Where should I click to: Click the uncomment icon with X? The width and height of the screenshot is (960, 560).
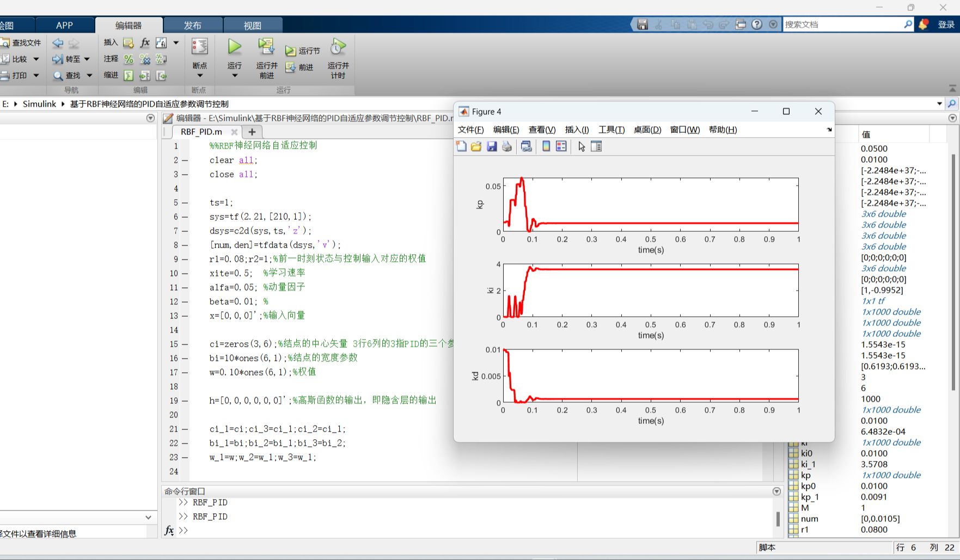145,59
